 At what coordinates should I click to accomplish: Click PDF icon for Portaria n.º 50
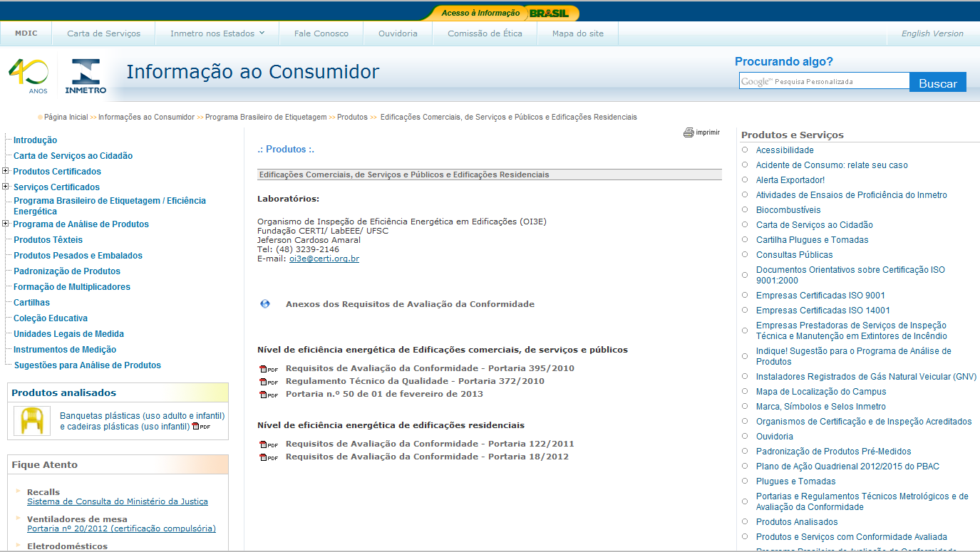(x=268, y=395)
